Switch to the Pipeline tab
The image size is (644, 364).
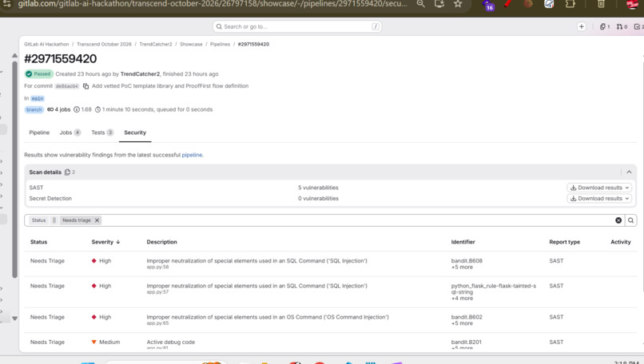[x=39, y=133]
